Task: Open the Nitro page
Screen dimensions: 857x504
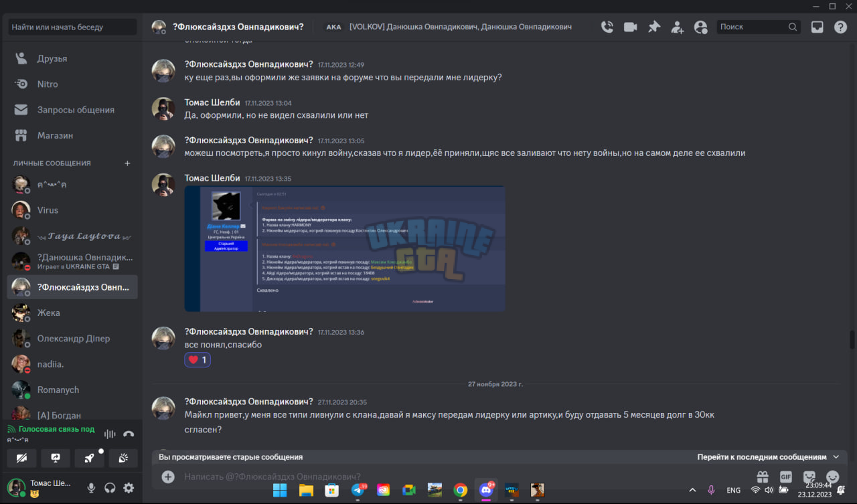Action: point(72,84)
